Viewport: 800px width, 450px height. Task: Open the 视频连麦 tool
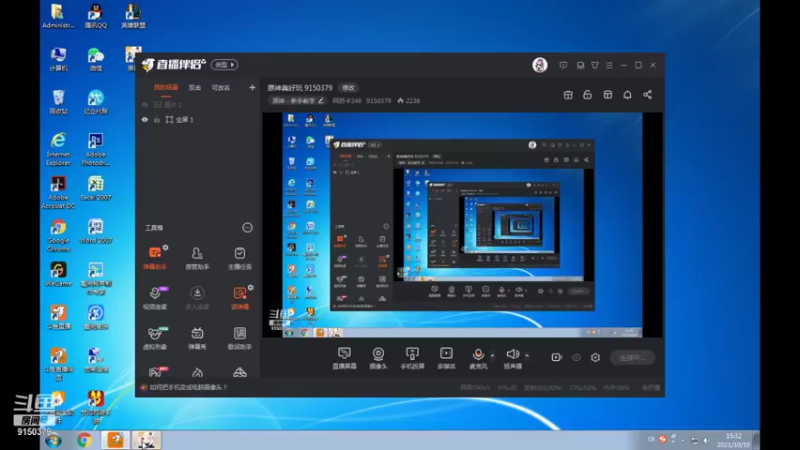click(x=155, y=298)
